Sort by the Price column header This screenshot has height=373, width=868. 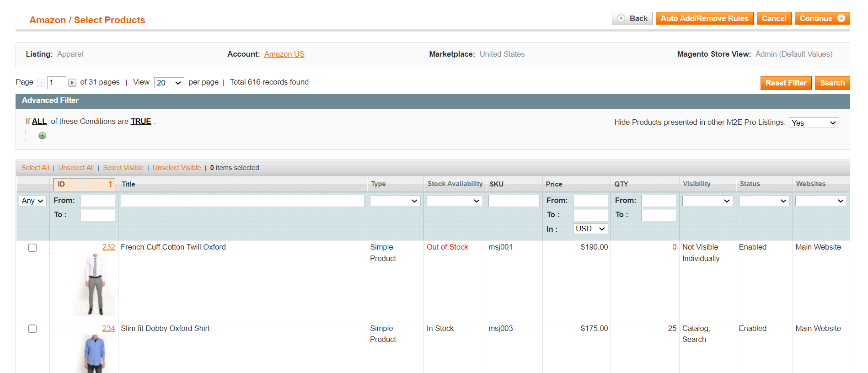(554, 184)
